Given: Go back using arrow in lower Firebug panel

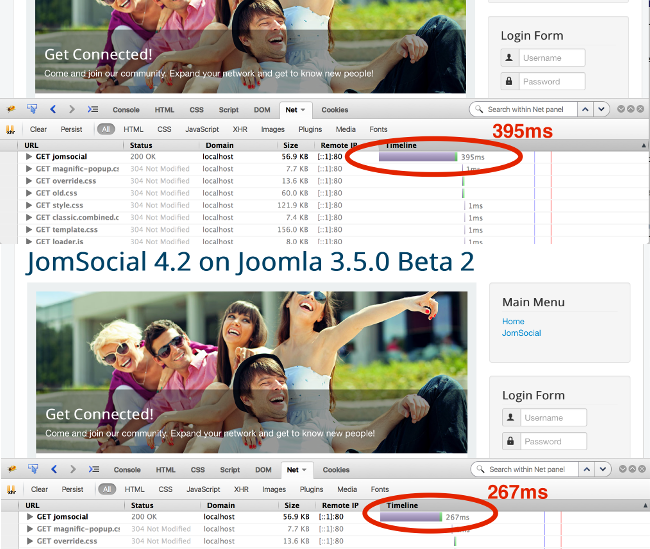Looking at the screenshot, I should 54,469.
